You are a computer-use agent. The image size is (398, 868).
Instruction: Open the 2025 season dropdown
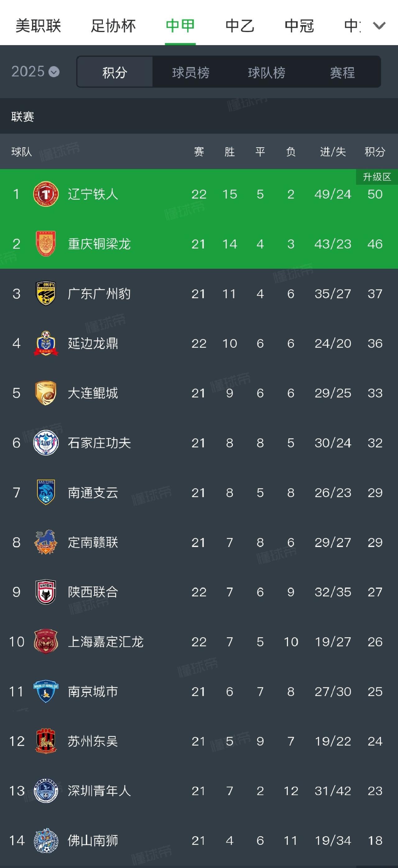click(35, 72)
